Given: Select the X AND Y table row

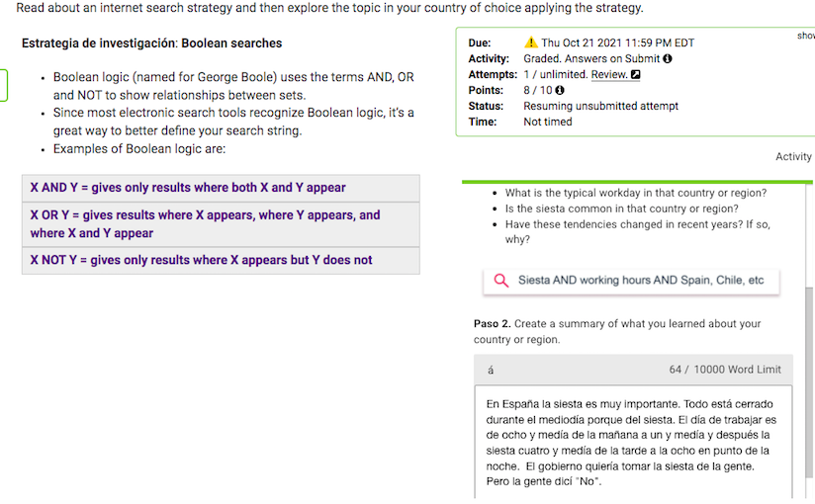Looking at the screenshot, I should tap(221, 188).
